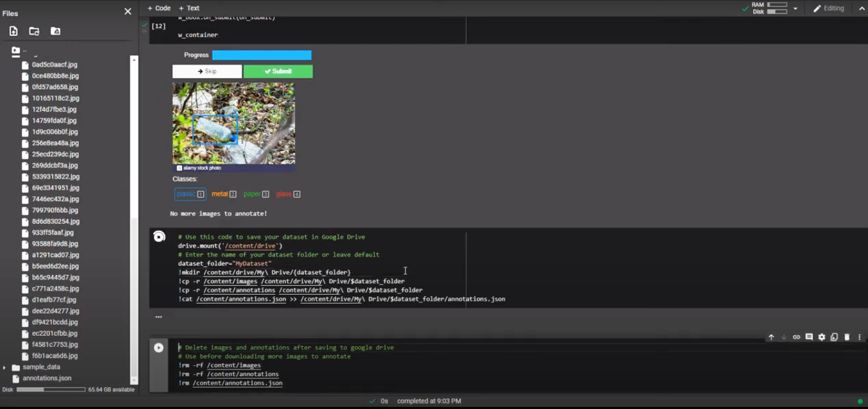
Task: Add a new Code cell
Action: (x=159, y=8)
